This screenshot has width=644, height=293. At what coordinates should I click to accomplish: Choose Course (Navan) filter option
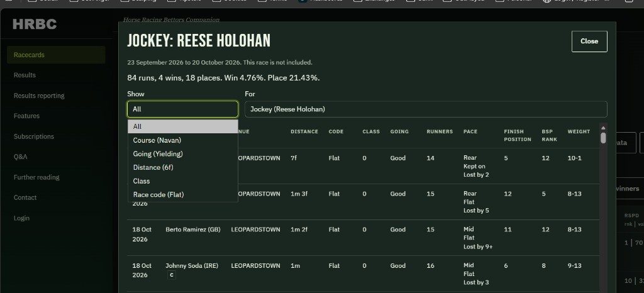183,140
